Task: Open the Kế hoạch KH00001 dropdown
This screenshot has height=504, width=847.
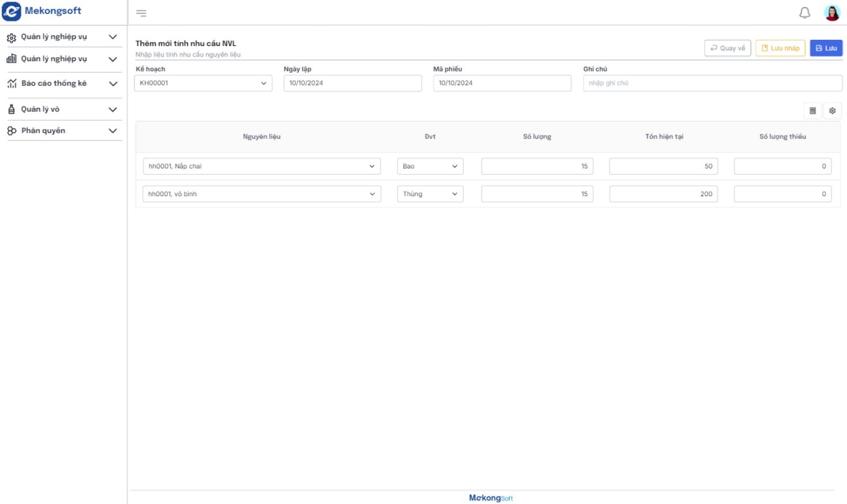Action: pyautogui.click(x=203, y=83)
